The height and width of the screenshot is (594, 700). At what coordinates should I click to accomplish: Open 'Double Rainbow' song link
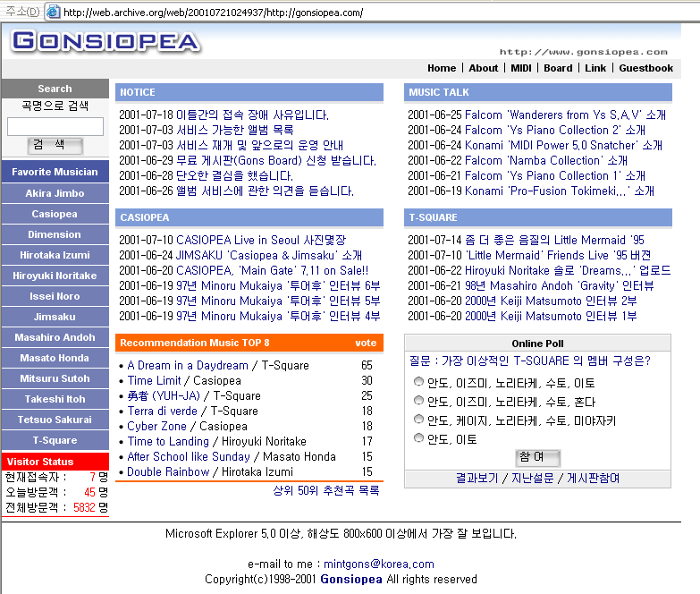click(168, 471)
